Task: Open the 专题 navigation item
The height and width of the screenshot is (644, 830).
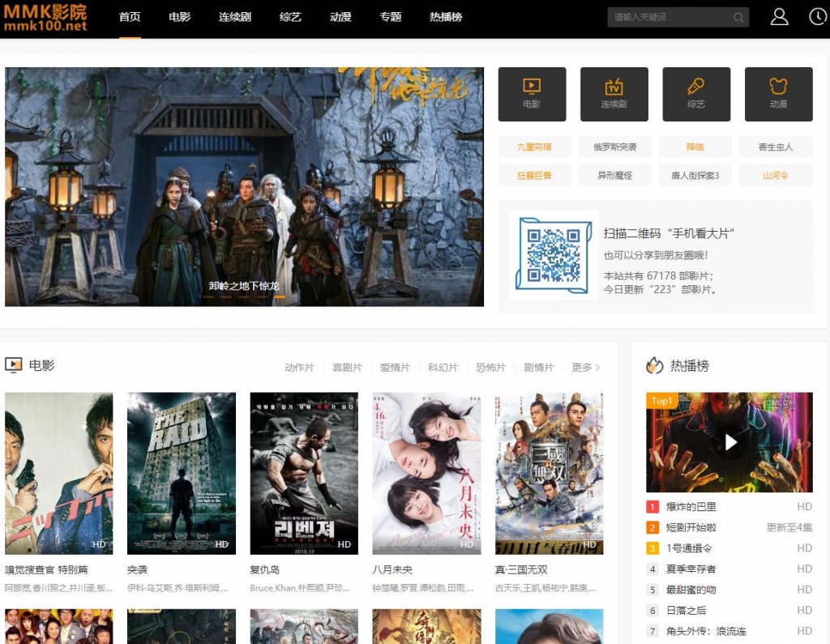Action: [390, 17]
